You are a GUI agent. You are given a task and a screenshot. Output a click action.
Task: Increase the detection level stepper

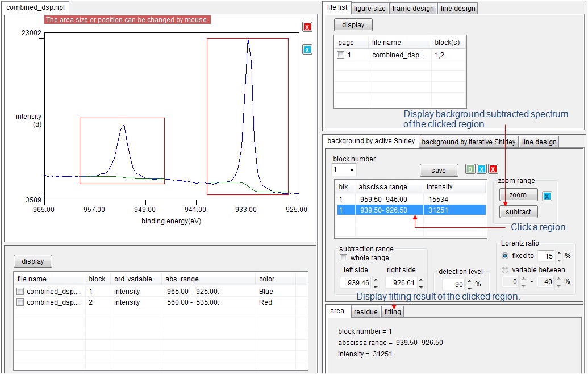pos(469,281)
